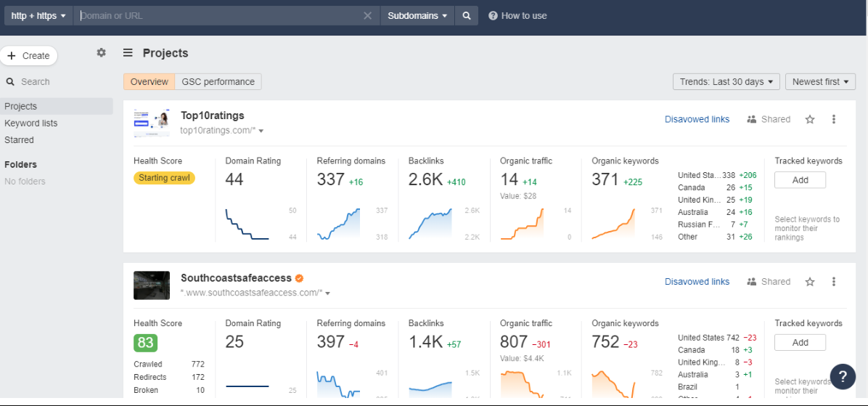Viewport: 868px width, 406px height.
Task: Expand the Subdomains mode dropdown
Action: click(x=417, y=16)
